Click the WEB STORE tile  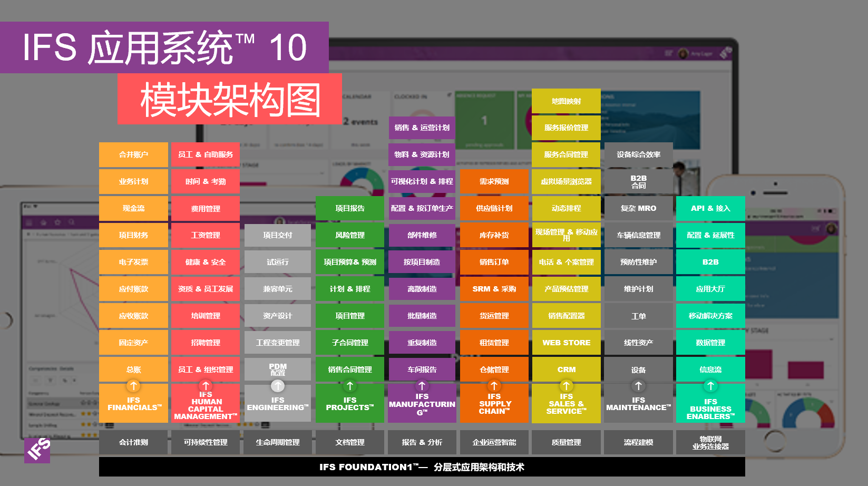(566, 343)
